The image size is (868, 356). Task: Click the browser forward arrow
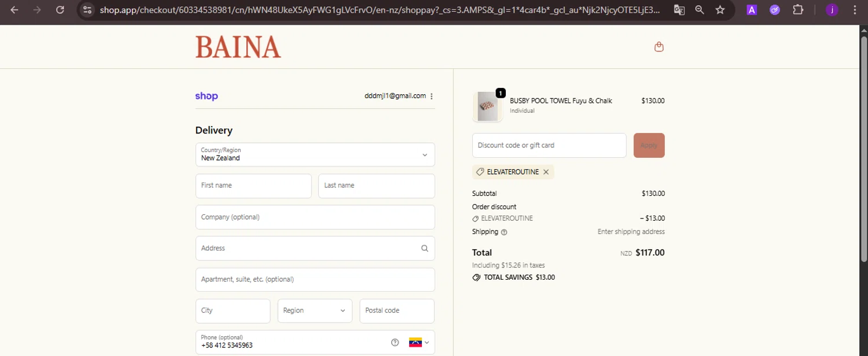[x=37, y=10]
